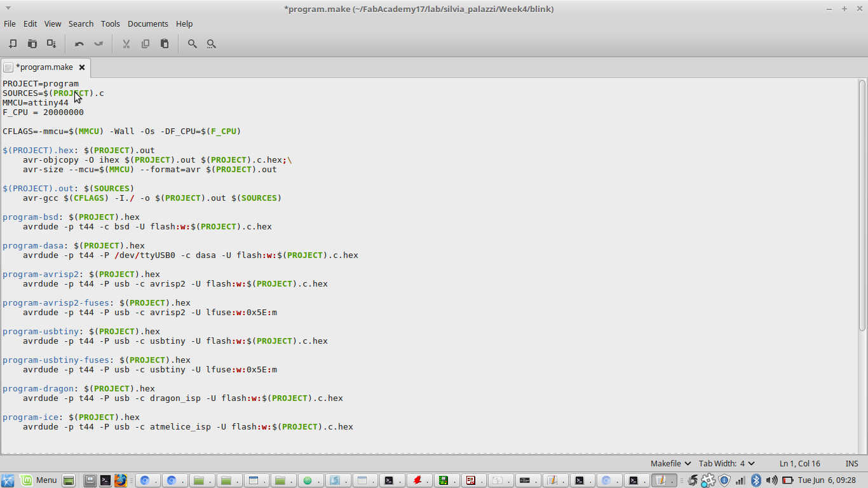Copy selection using the toolbar icon
Image resolution: width=868 pixels, height=488 pixels.
pyautogui.click(x=146, y=44)
